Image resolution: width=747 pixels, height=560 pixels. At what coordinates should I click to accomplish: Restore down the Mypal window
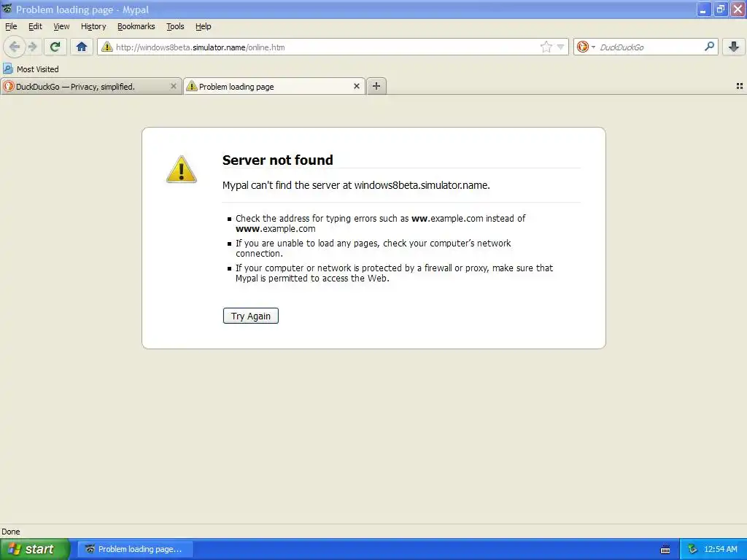pyautogui.click(x=721, y=9)
